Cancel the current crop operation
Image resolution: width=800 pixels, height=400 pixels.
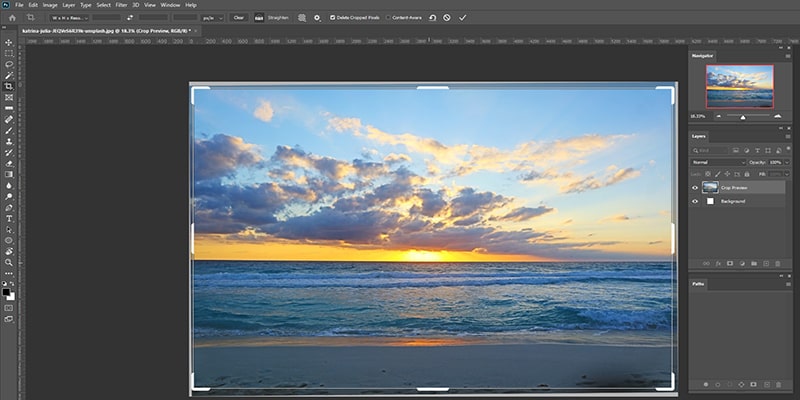point(447,18)
